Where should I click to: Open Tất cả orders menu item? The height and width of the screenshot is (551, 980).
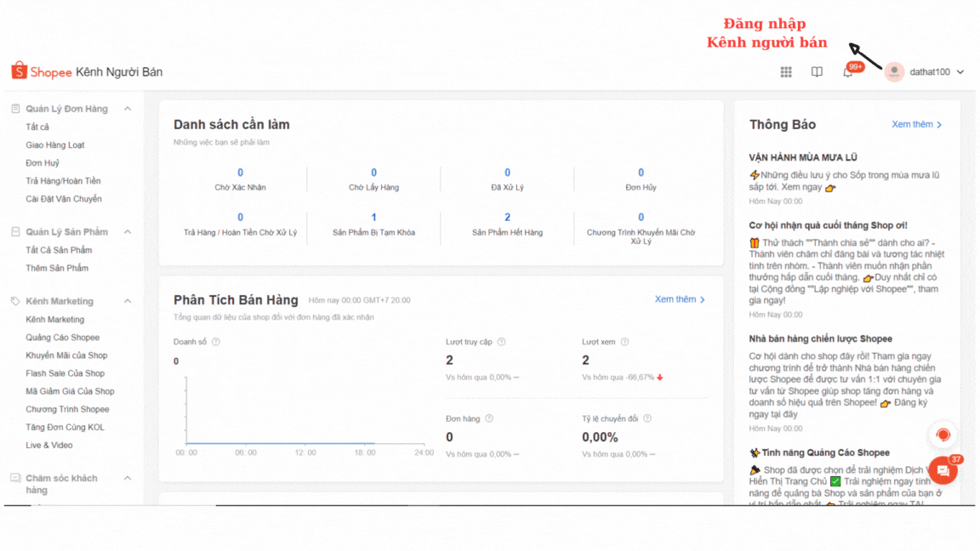[x=37, y=127]
